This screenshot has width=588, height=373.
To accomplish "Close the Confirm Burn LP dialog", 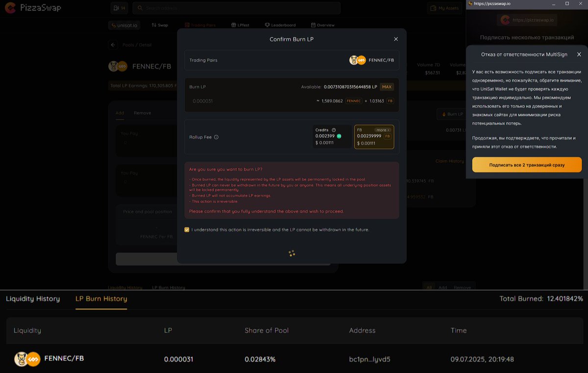I will pyautogui.click(x=396, y=39).
